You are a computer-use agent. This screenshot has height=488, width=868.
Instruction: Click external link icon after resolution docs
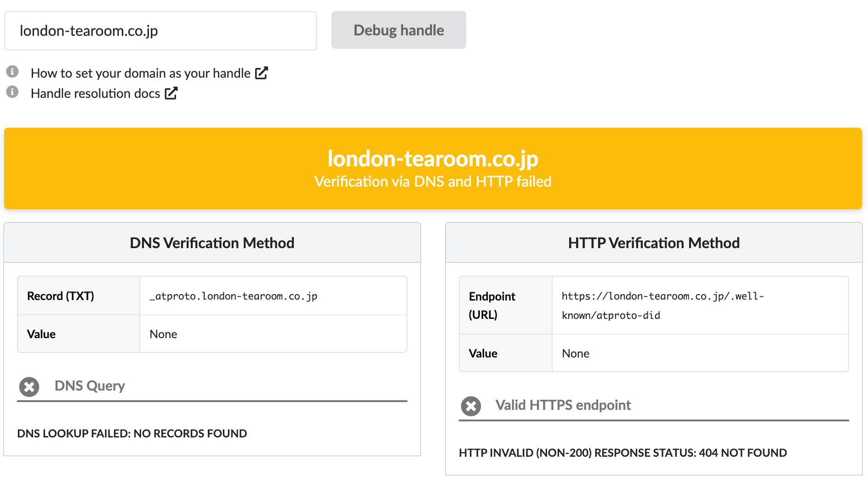[171, 93]
